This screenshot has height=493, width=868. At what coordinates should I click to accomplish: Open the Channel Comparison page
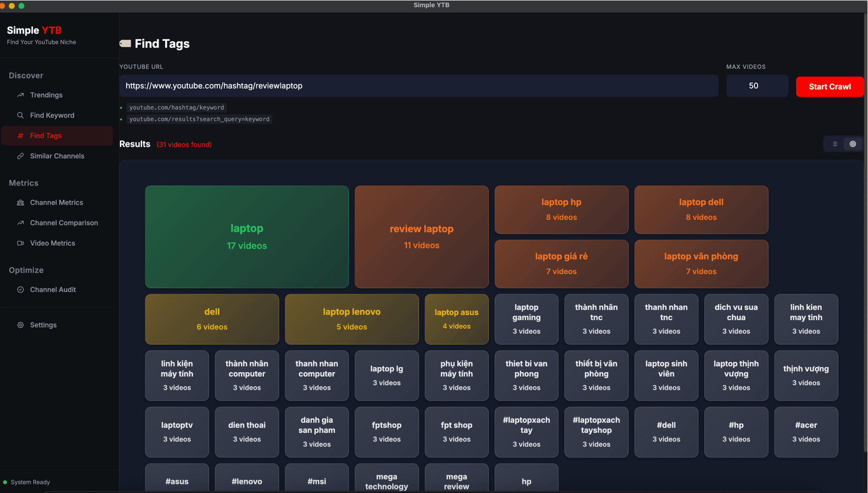click(64, 223)
